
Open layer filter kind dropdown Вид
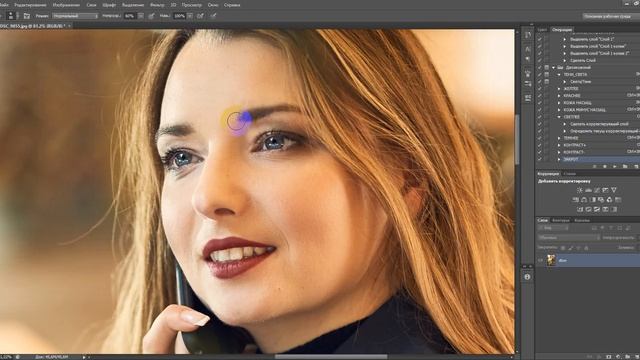pyautogui.click(x=553, y=228)
